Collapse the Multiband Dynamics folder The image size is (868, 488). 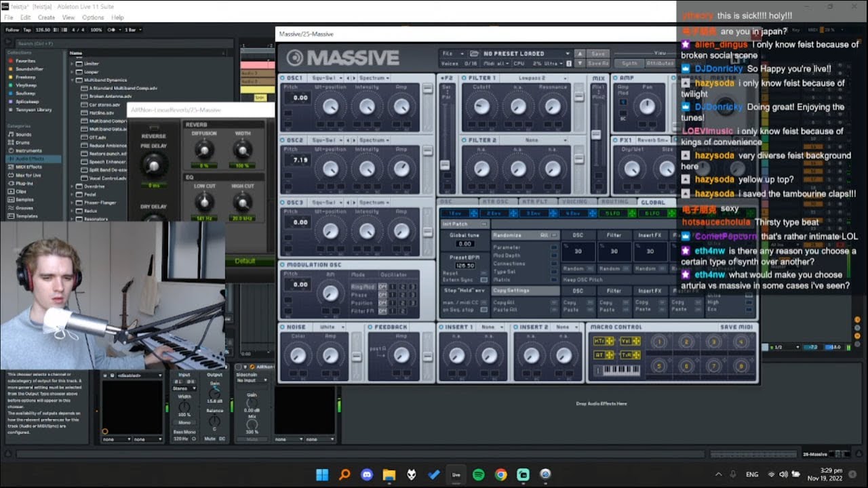coord(72,80)
